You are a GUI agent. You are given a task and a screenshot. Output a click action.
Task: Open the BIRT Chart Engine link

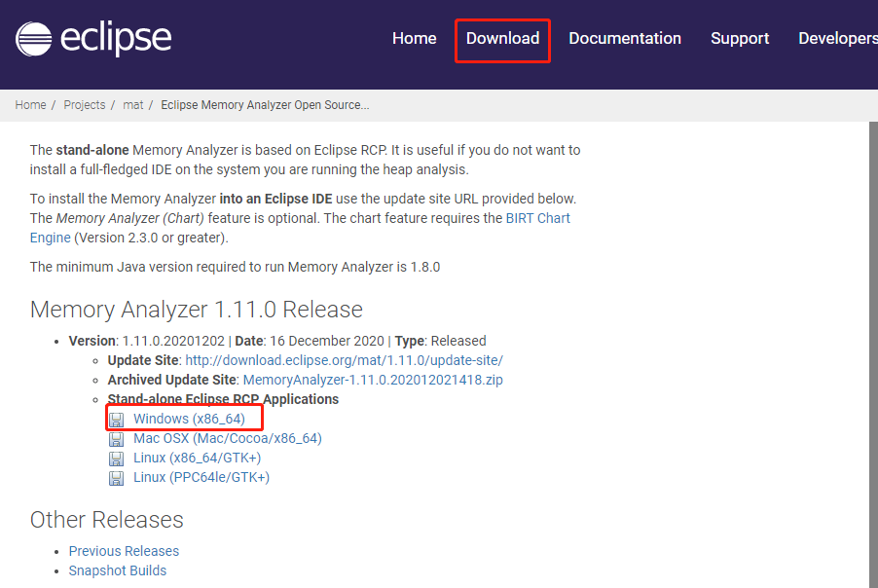(537, 218)
